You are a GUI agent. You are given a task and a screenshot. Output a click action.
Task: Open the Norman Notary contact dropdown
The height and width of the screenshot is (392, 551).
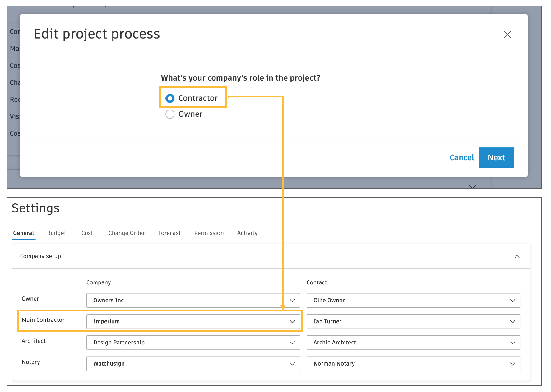tap(413, 364)
